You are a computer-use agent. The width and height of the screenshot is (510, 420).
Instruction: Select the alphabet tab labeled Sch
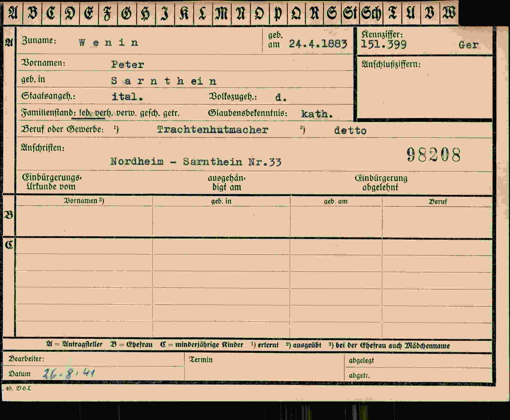pyautogui.click(x=371, y=13)
